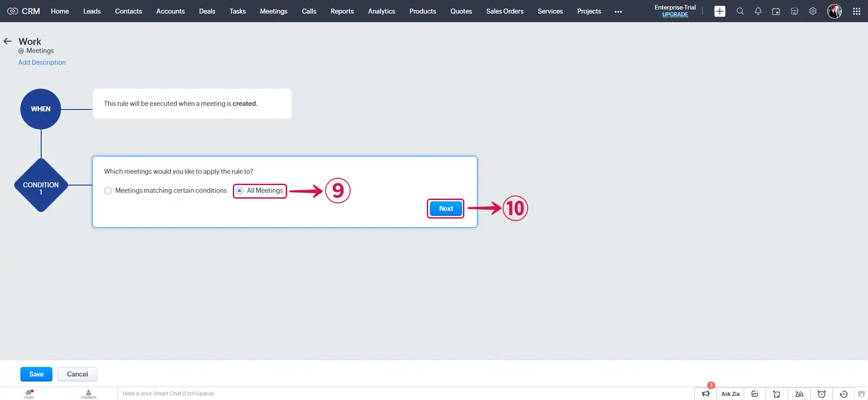Click the CONDITION 1 diamond node
The image size is (868, 400).
41,185
